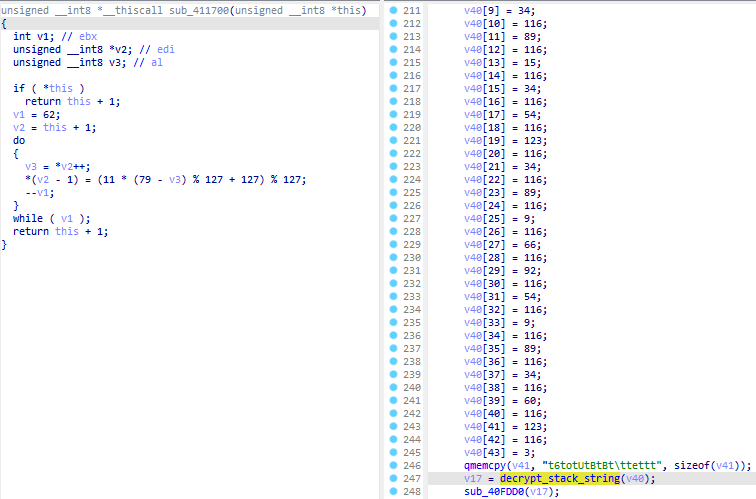
Task: Click the 'v2 = this + 1;' statement
Action: coord(54,127)
